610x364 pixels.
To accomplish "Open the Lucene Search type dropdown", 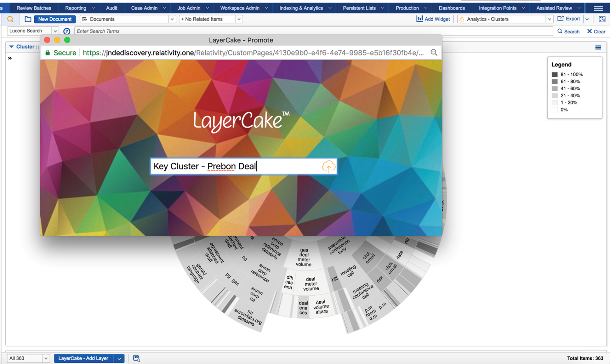I will 55,31.
